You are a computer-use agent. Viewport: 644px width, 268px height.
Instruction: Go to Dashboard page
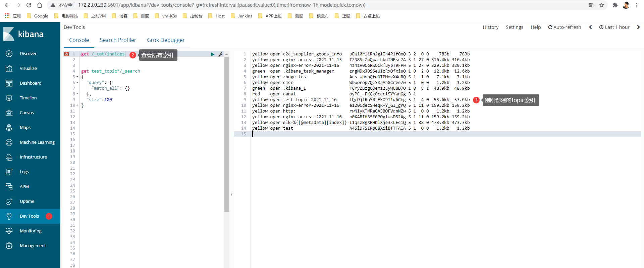coord(31,83)
